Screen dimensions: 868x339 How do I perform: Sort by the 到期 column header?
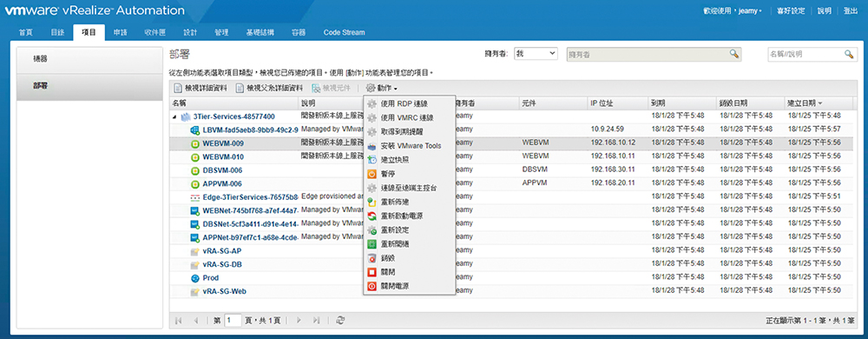[683, 103]
